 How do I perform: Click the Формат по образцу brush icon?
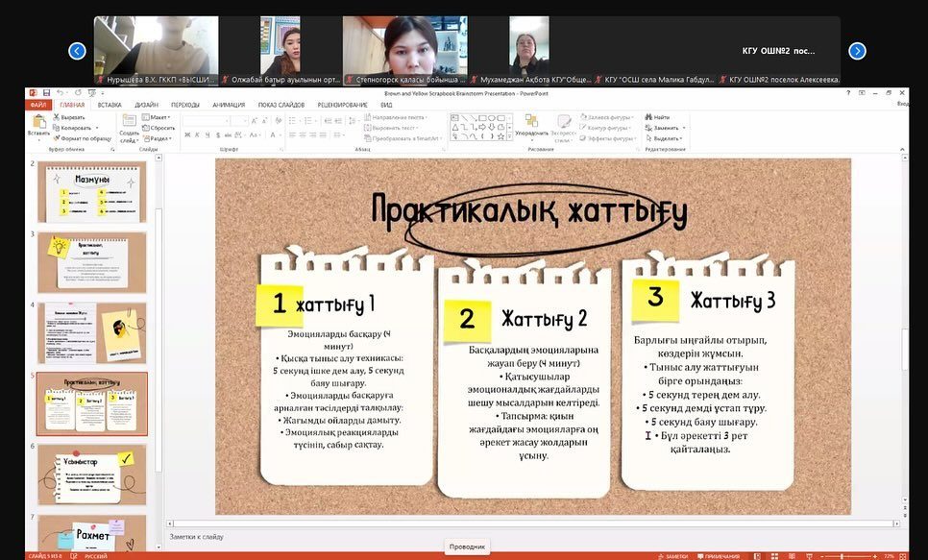[57, 138]
